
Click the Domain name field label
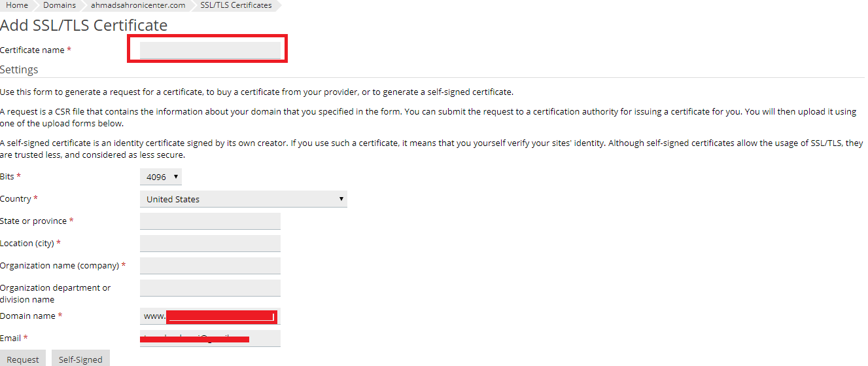point(28,316)
